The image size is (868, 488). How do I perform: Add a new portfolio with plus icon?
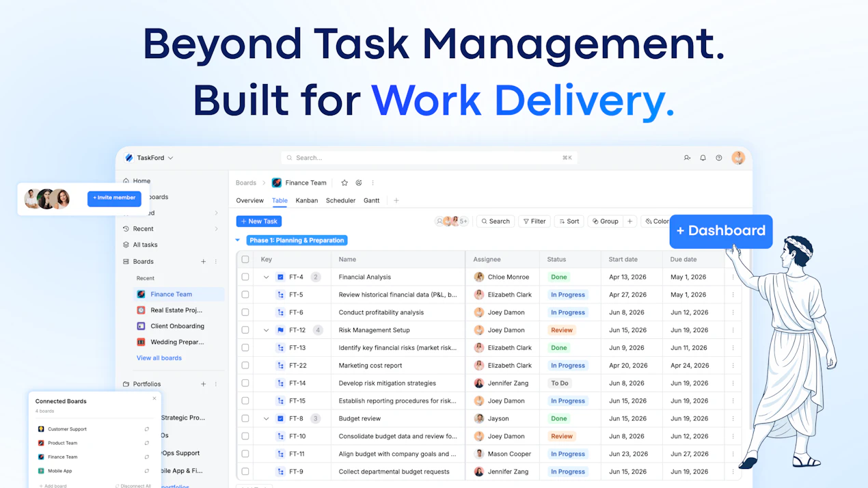coord(203,384)
